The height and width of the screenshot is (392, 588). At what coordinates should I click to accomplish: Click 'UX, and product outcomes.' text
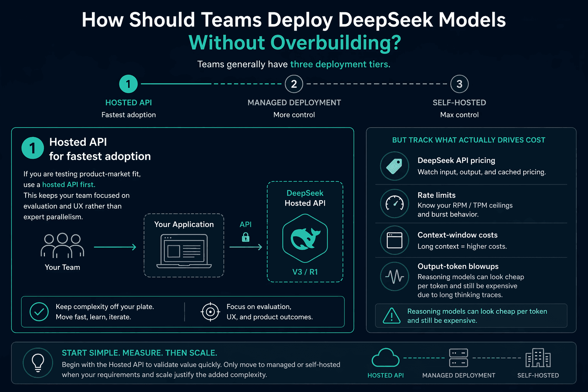[x=269, y=317]
